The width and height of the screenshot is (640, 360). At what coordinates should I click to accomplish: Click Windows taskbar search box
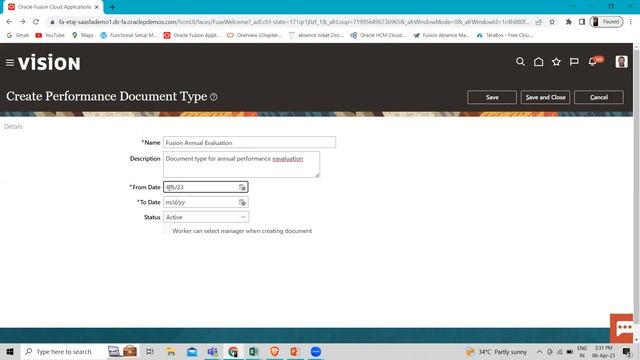pyautogui.click(x=62, y=351)
